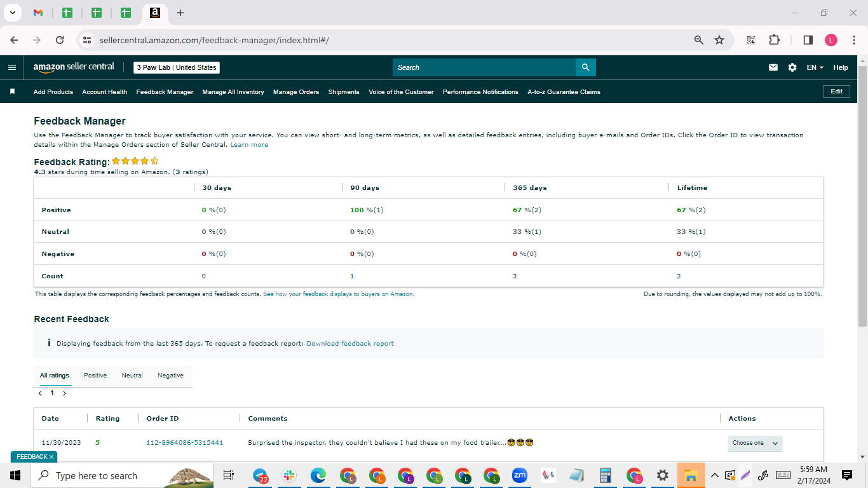The width and height of the screenshot is (868, 488).
Task: Select Feedback Manager in the nav bar
Action: (165, 91)
